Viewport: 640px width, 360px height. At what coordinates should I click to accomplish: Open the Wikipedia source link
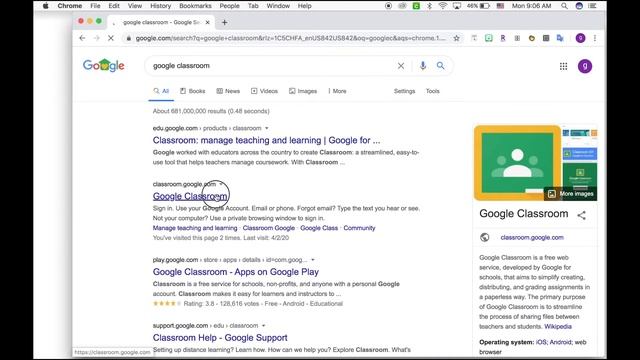558,327
